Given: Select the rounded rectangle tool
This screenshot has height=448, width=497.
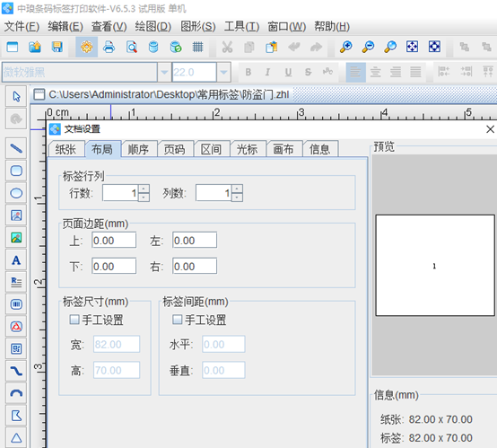Looking at the screenshot, I should pos(16,171).
